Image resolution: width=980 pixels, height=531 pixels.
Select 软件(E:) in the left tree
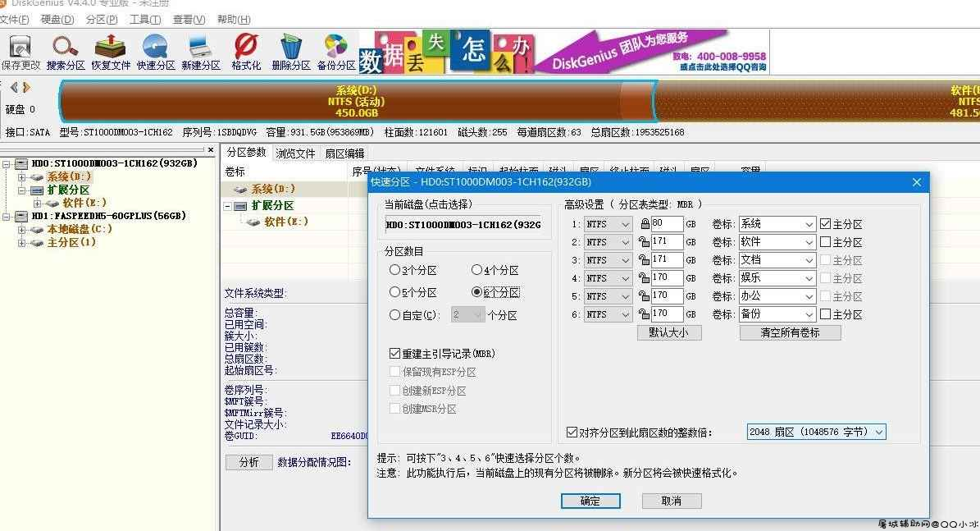pyautogui.click(x=84, y=203)
